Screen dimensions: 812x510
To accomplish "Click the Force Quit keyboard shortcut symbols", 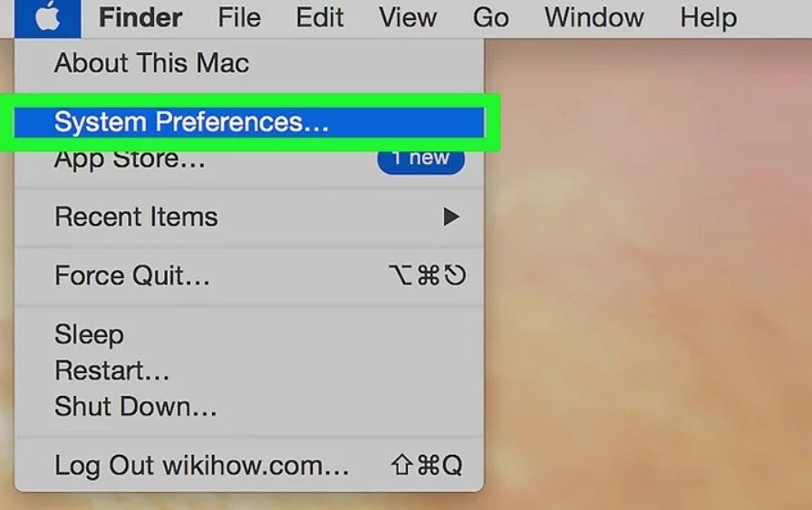I will pyautogui.click(x=427, y=275).
